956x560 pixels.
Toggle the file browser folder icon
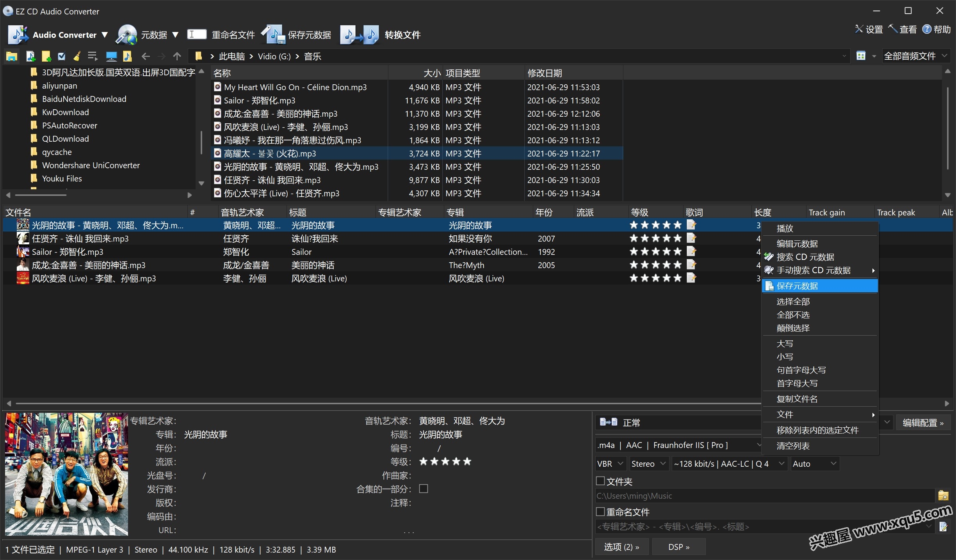[11, 57]
